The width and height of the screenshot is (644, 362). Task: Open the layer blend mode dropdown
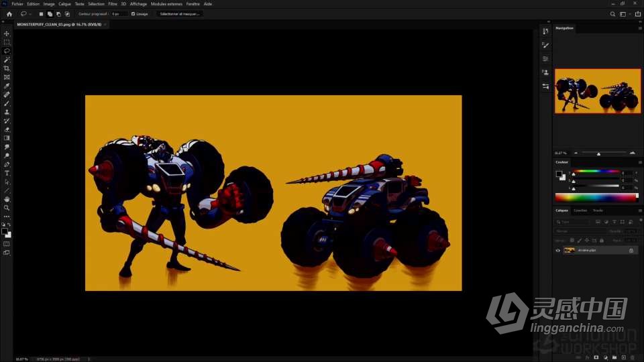[x=580, y=231]
